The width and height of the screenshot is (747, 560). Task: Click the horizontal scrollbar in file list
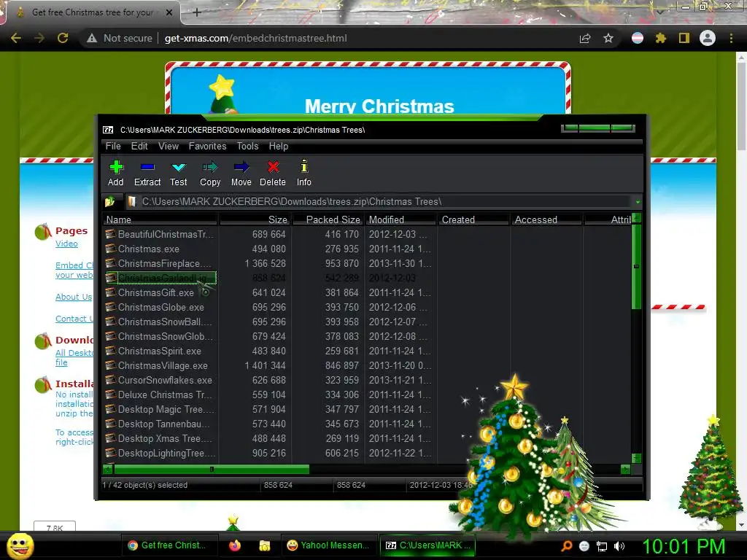[212, 470]
